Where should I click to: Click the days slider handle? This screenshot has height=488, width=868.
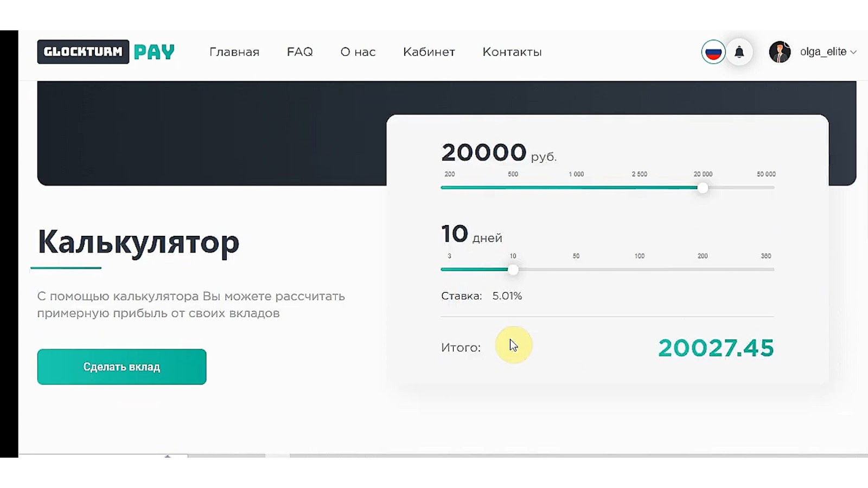[x=513, y=269]
